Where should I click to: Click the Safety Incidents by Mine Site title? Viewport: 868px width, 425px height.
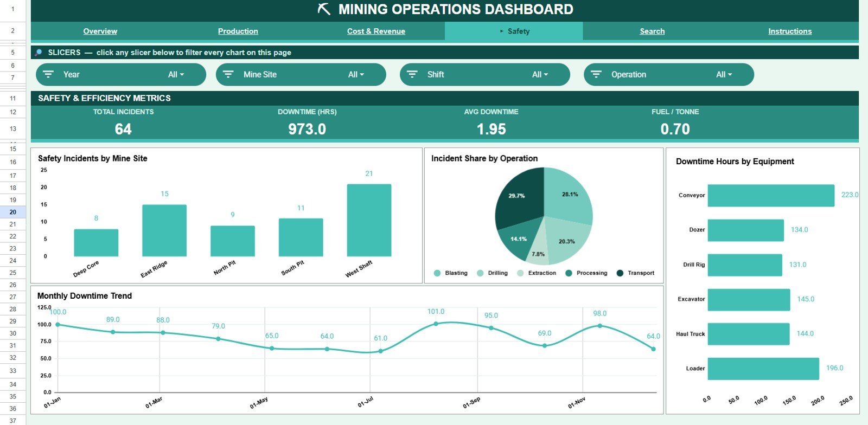coord(93,158)
